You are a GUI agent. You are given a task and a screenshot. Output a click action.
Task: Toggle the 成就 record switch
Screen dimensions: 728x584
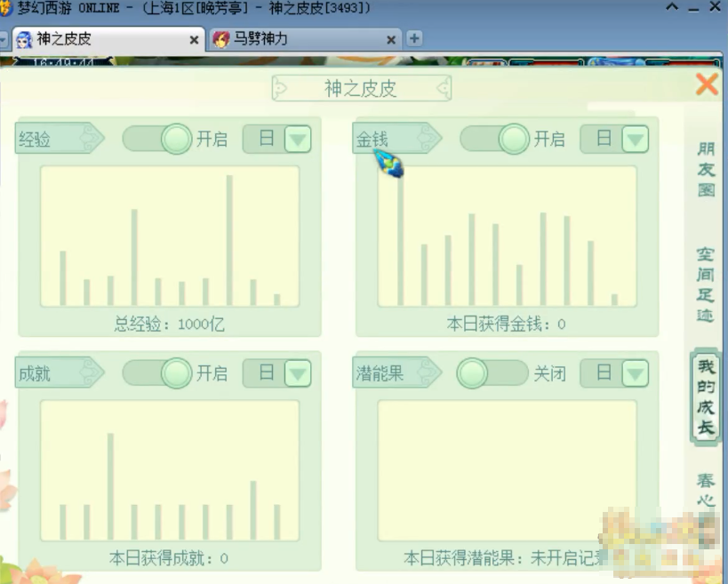pos(157,372)
